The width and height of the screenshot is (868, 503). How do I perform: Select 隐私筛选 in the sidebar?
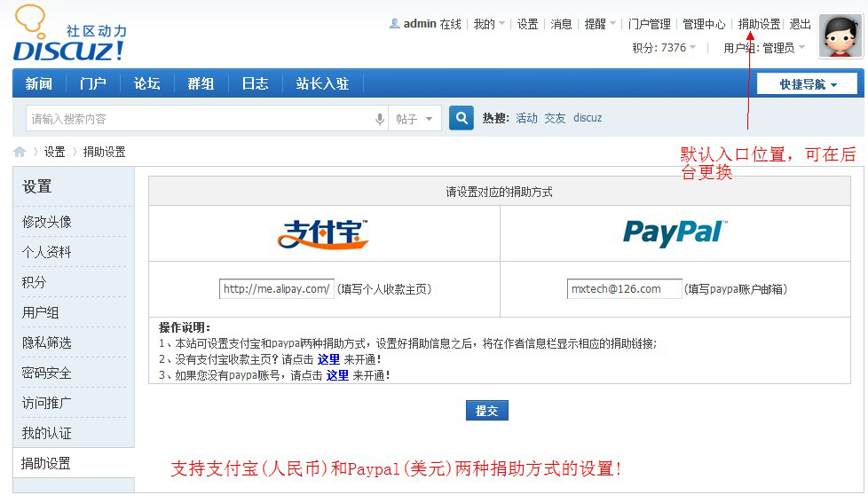(x=46, y=342)
